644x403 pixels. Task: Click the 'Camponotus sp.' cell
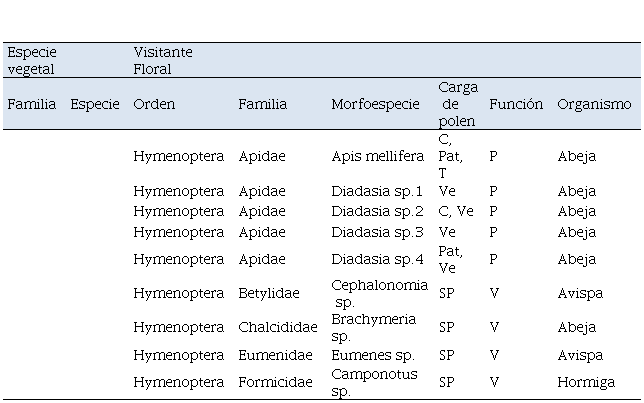374,382
